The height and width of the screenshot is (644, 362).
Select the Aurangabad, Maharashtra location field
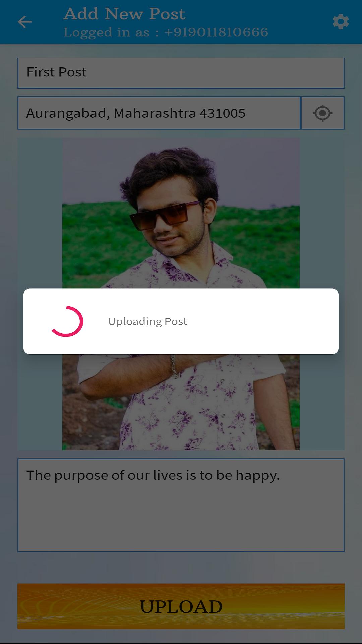click(159, 113)
